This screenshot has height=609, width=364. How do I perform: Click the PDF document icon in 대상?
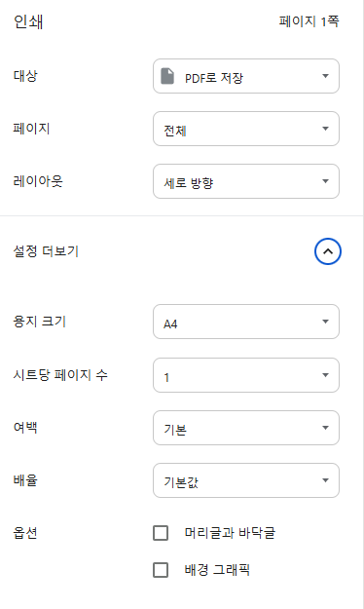pos(167,76)
